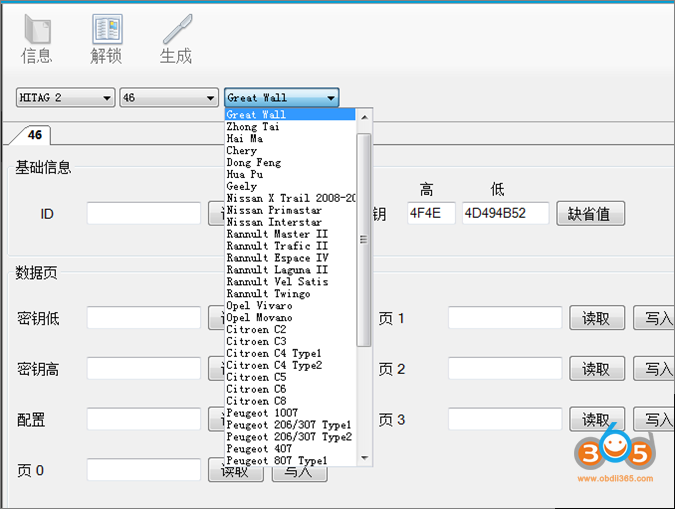Choose Nissan Primastar entry

pos(290,210)
